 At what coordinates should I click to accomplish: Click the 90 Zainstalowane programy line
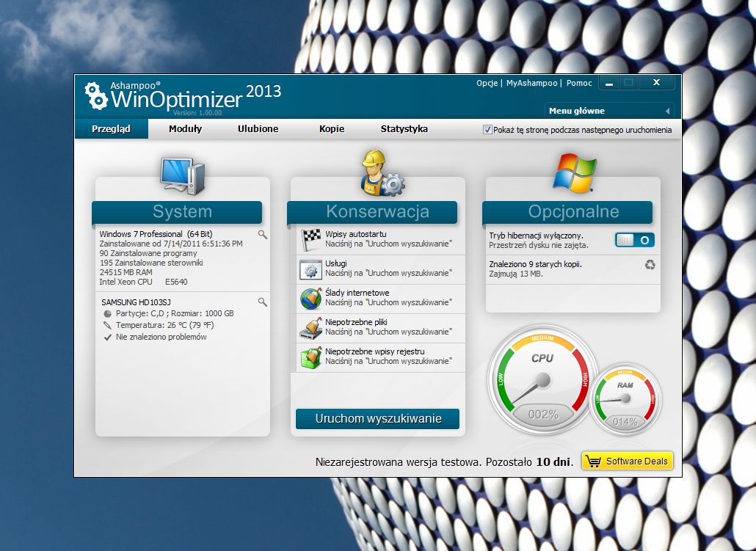click(148, 253)
